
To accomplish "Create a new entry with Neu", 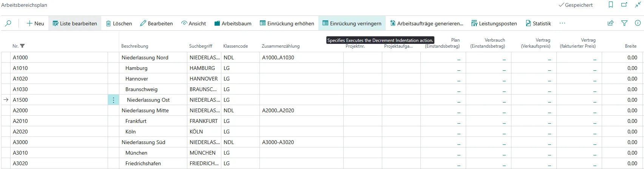I will [x=35, y=23].
